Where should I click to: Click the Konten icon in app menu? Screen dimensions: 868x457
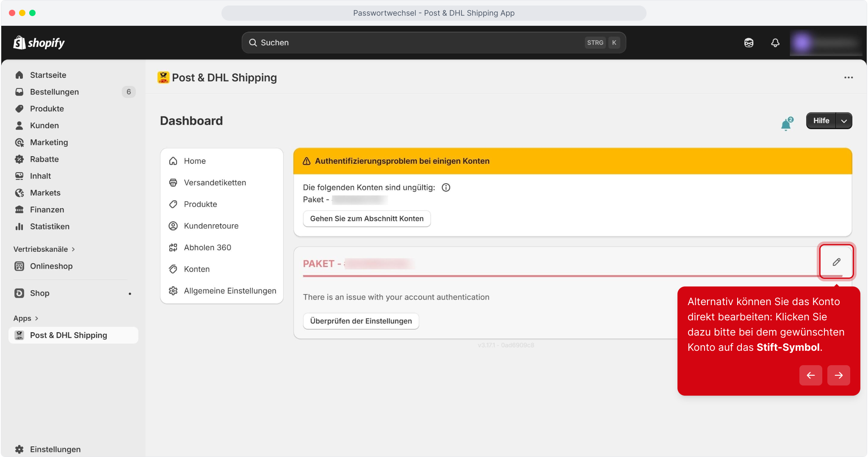click(x=173, y=269)
